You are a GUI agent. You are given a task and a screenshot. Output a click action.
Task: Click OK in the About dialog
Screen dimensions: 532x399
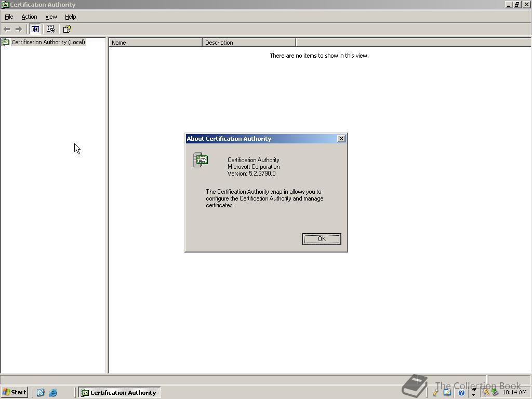coord(321,239)
